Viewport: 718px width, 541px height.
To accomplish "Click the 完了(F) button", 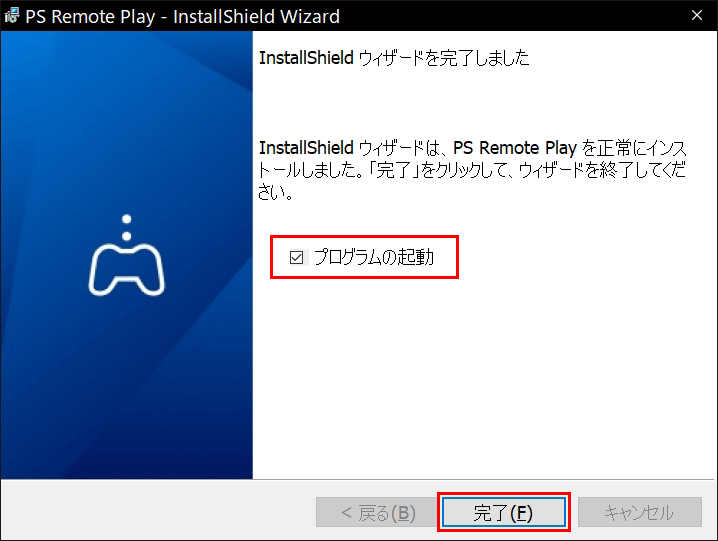I will click(x=503, y=512).
